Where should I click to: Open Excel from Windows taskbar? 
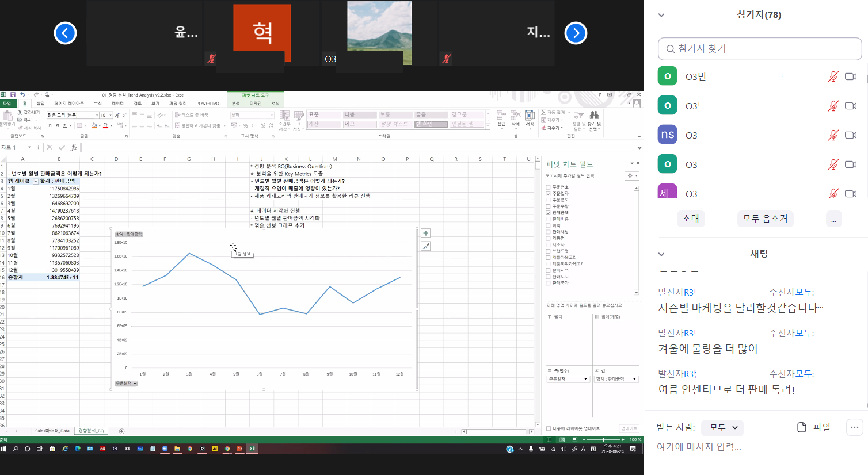(252, 449)
